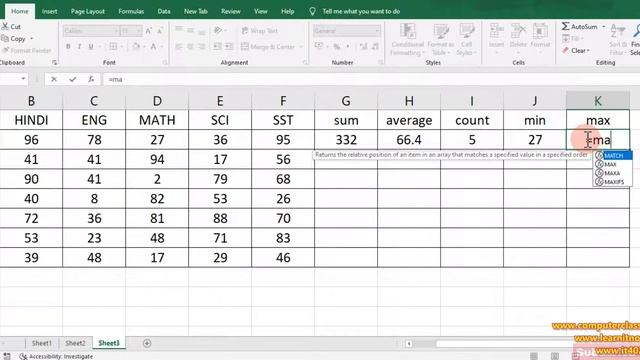Screen dimensions: 640x360
Task: Click Align Right icon
Action: pos(202,47)
